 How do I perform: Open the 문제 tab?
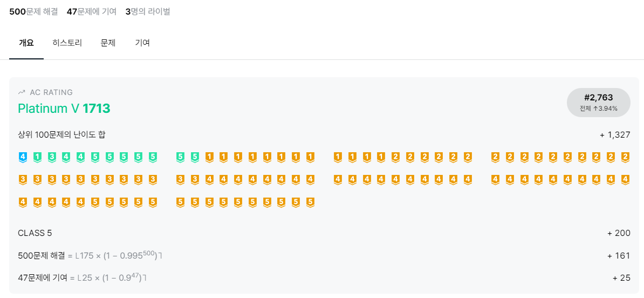(x=108, y=43)
